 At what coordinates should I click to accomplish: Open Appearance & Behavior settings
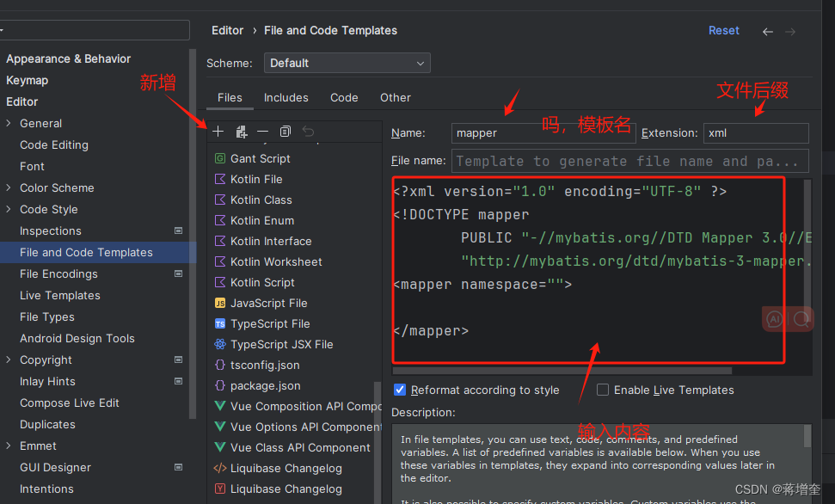[x=68, y=58]
